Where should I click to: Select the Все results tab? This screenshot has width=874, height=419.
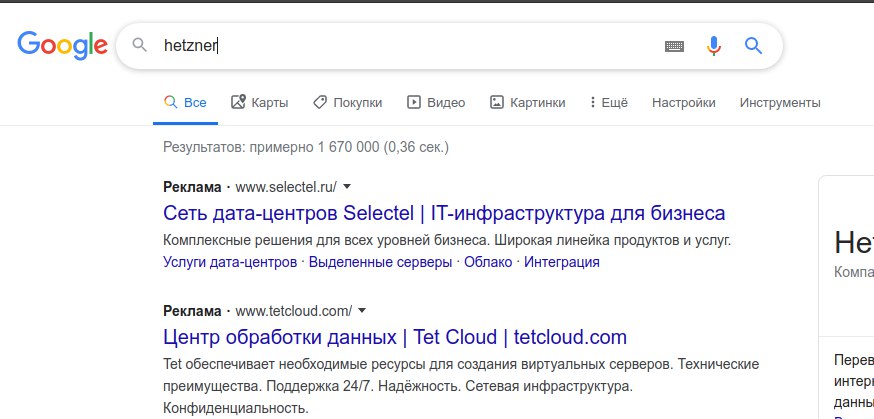[185, 103]
